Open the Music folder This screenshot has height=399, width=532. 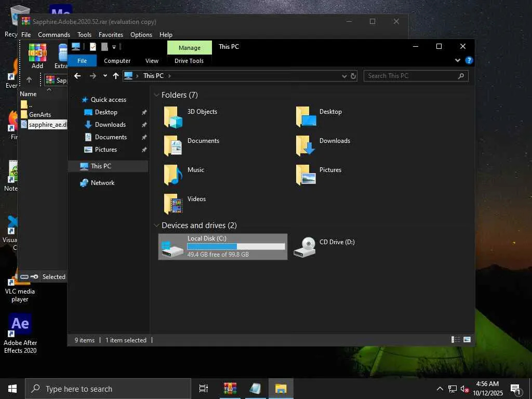click(184, 175)
